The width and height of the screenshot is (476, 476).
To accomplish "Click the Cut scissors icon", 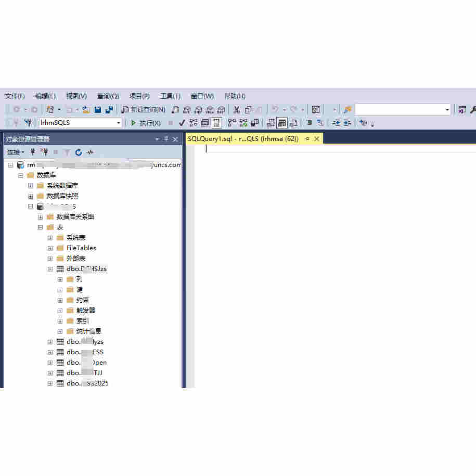I will pyautogui.click(x=237, y=110).
